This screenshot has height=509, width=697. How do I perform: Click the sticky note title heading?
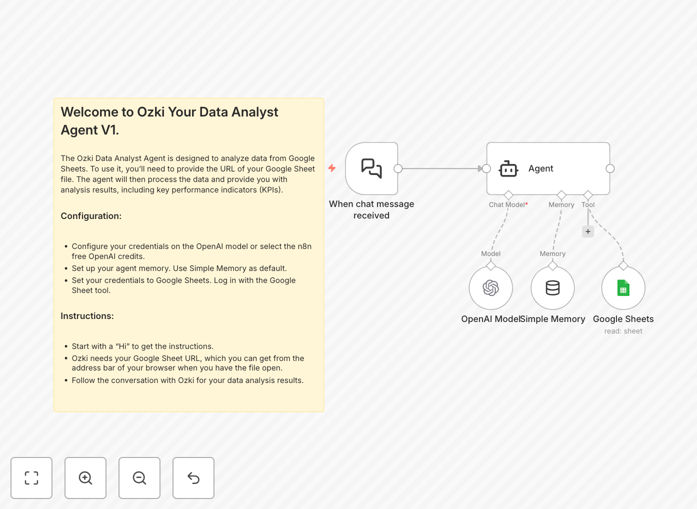(169, 121)
